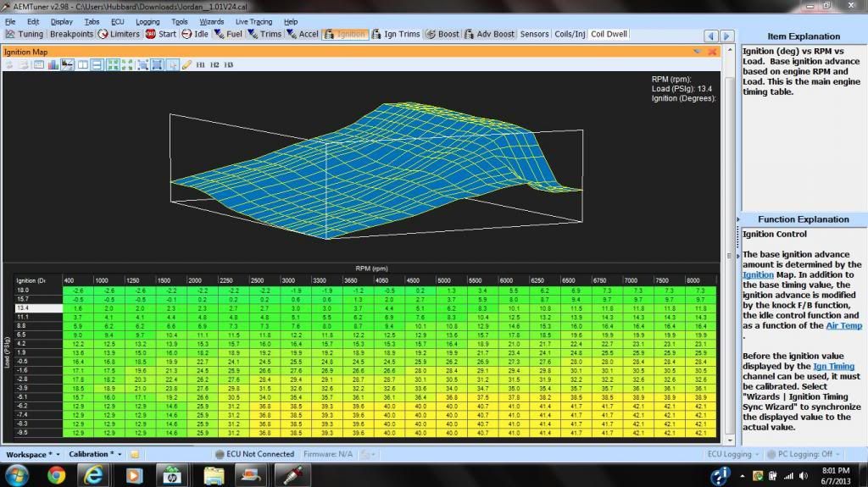Click the scroll-down arrow of the map scrollbar

point(730,440)
